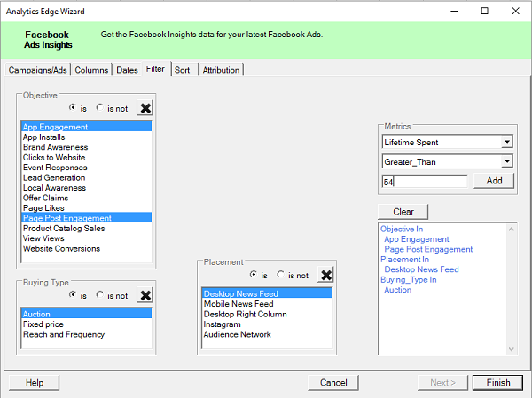Switch to the Attribution tab
Viewport: 532px width, 398px height.
pyautogui.click(x=221, y=70)
